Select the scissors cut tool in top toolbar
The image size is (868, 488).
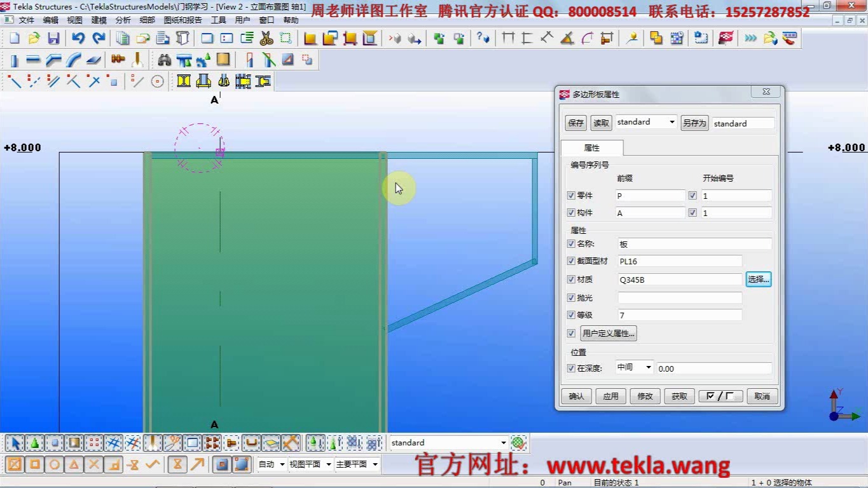coord(266,39)
